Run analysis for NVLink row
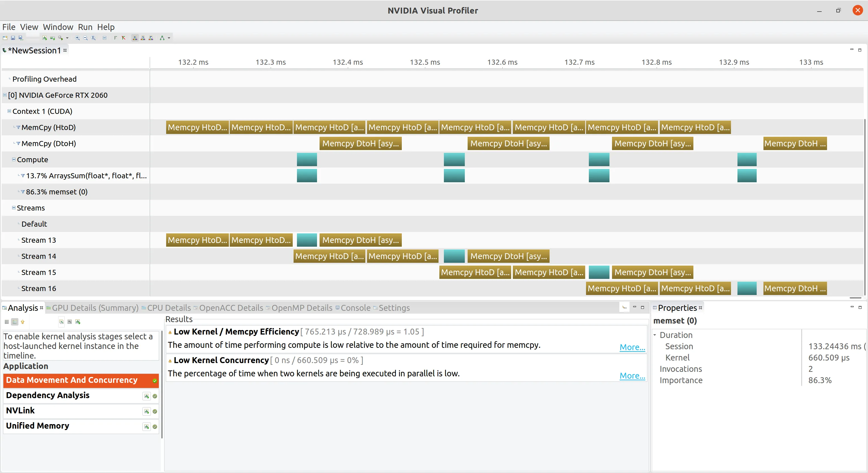This screenshot has height=473, width=868. click(147, 411)
